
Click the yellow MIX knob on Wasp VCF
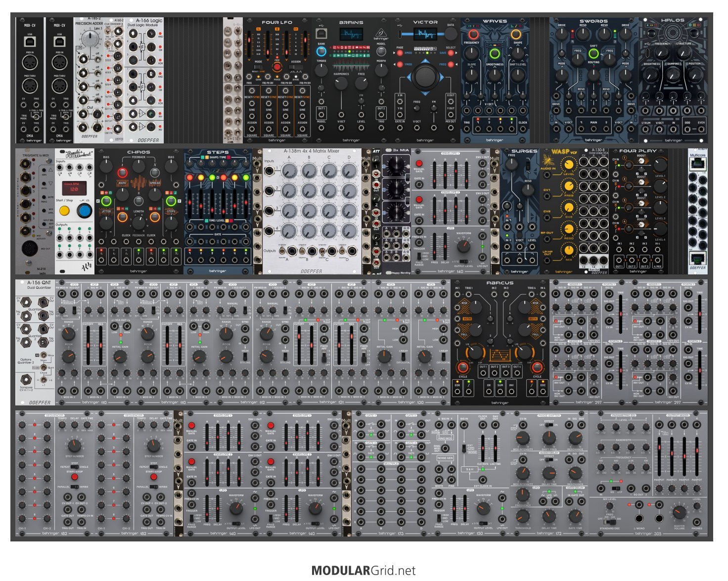(x=569, y=250)
